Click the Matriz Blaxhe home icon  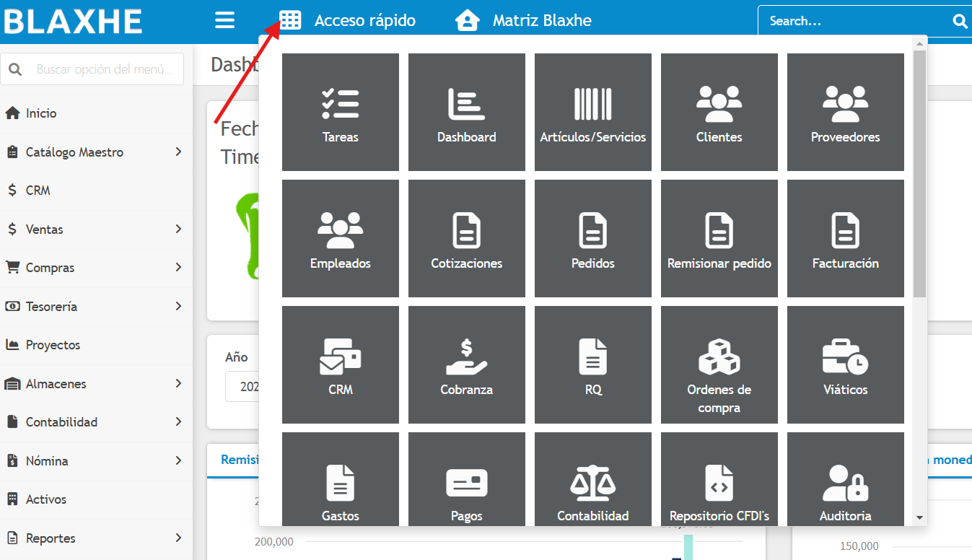(x=468, y=20)
